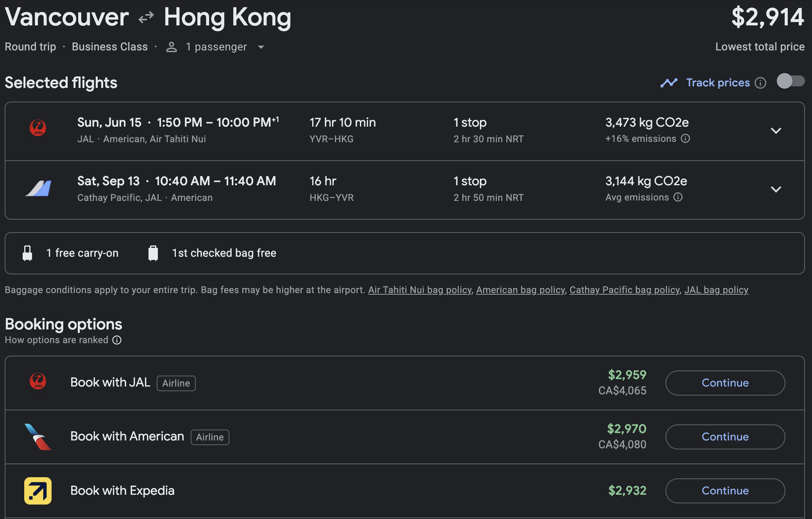Screen dimensions: 812x519
Task: Continue booking with JAL
Action: coord(725,383)
